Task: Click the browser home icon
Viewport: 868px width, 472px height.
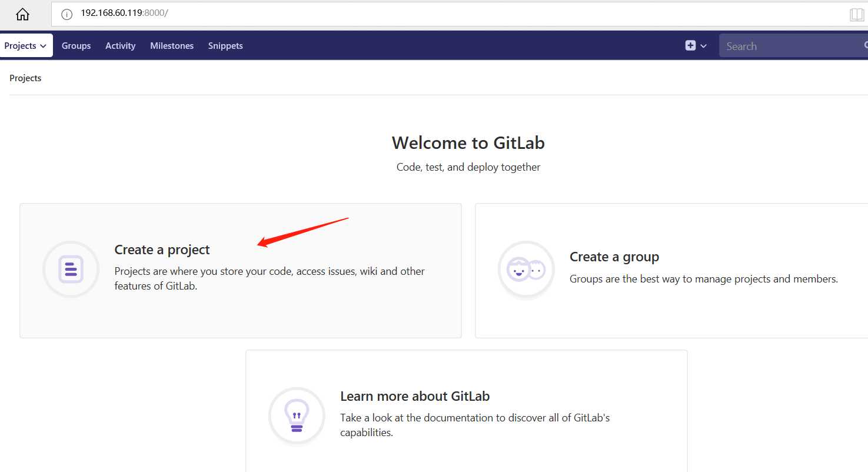Action: coord(22,14)
